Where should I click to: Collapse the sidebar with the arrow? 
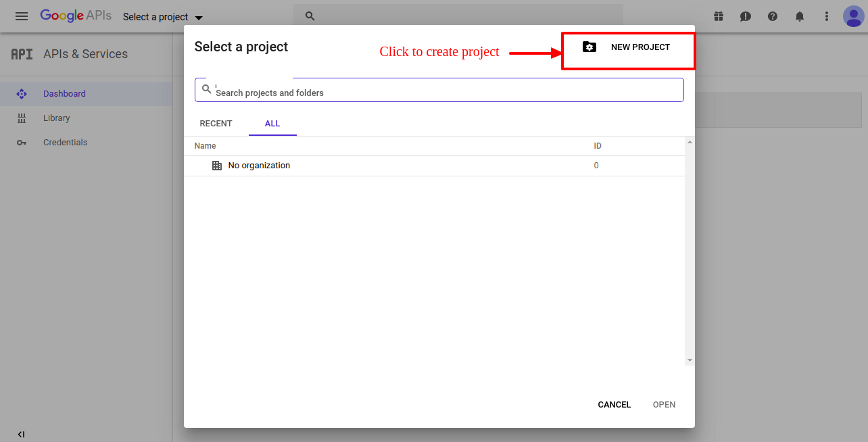[21, 434]
